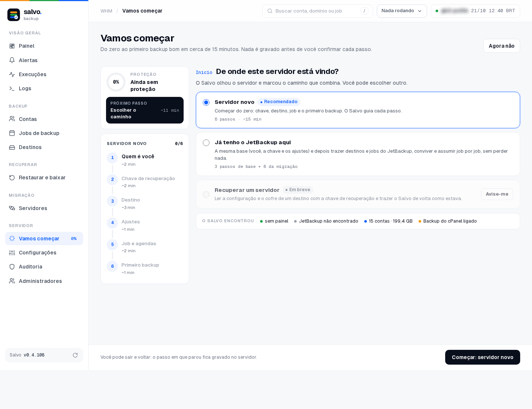Click the JetBackup não encontrado status

pos(326,221)
